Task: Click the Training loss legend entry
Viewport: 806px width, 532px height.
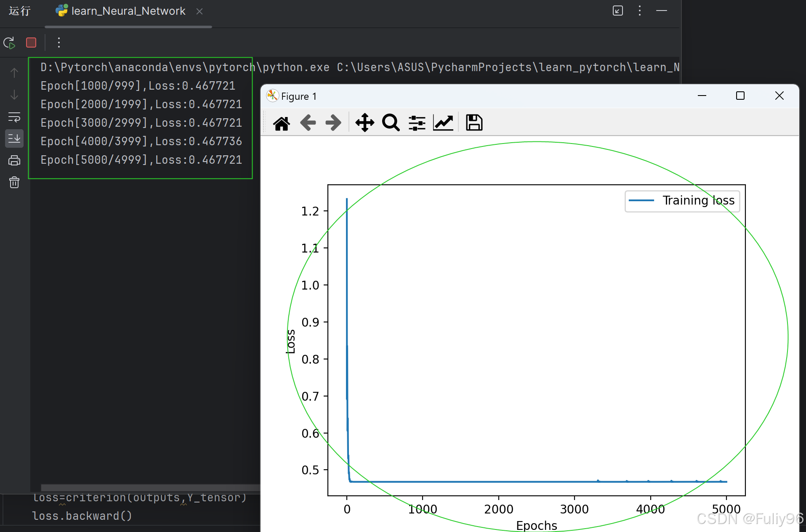Action: (682, 201)
